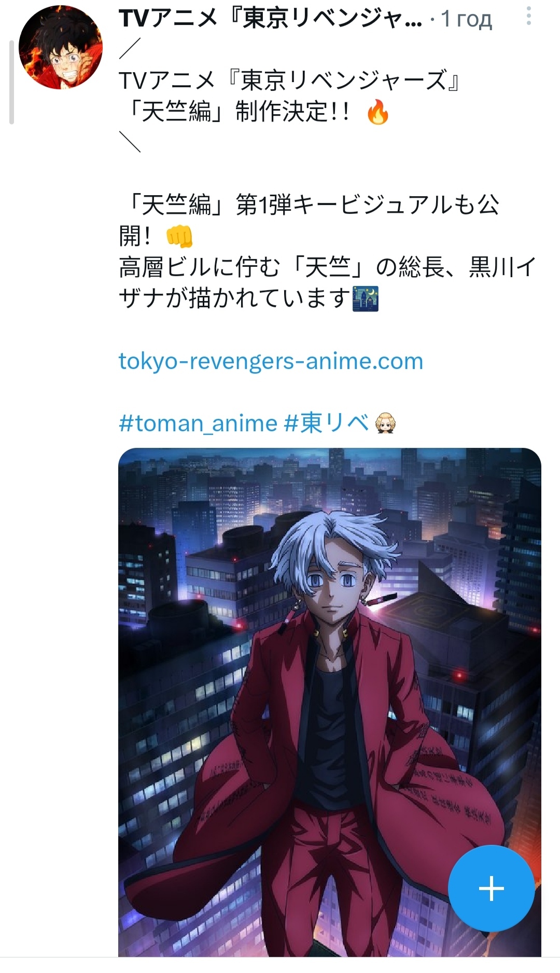This screenshot has width=560, height=973.
Task: Tap the TVアニメ『東京リベンジャーズ』 body line
Action: [290, 80]
